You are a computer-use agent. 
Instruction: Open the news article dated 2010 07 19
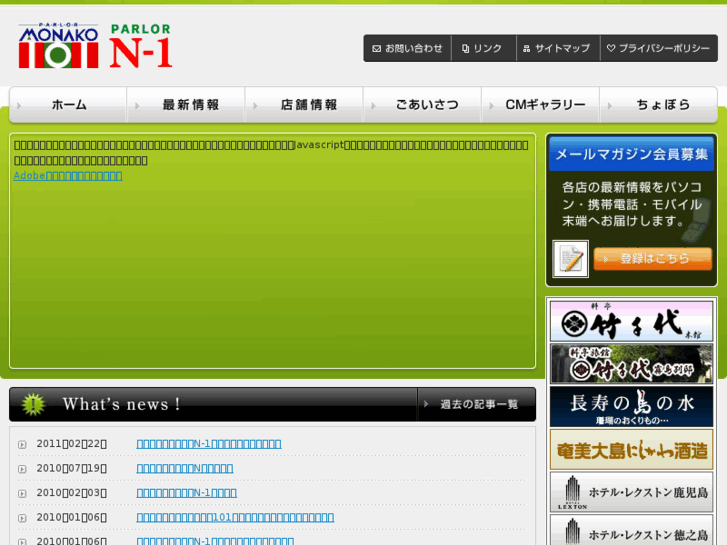tap(185, 468)
